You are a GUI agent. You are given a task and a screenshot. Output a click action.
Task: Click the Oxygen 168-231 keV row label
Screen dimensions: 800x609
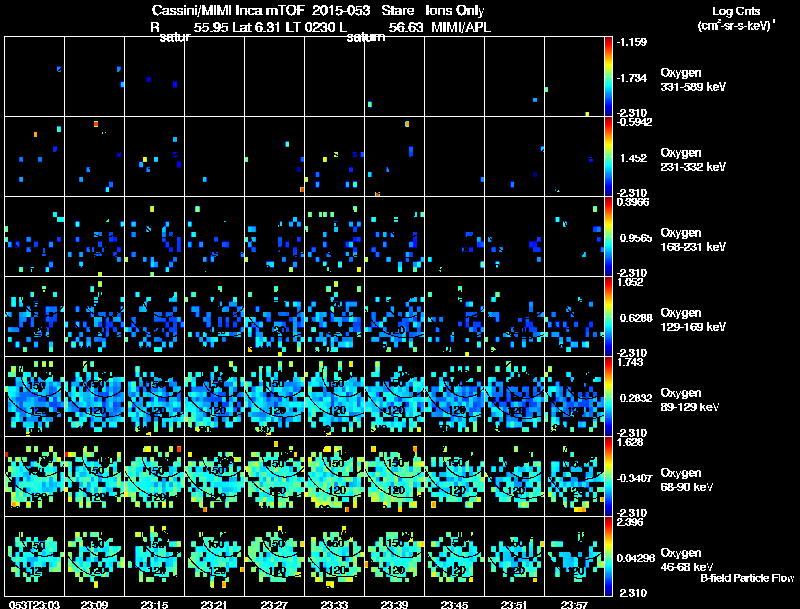[x=692, y=239]
